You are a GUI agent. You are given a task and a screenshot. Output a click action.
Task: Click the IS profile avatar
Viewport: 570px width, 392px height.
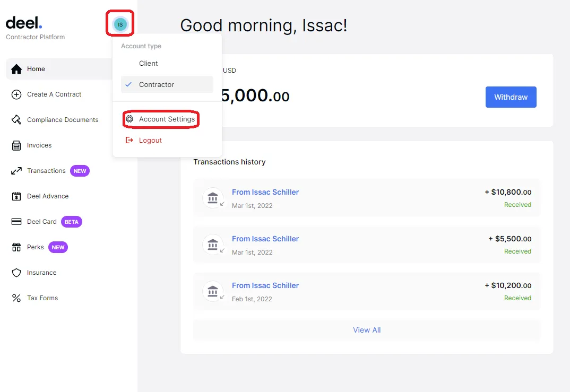(x=120, y=24)
